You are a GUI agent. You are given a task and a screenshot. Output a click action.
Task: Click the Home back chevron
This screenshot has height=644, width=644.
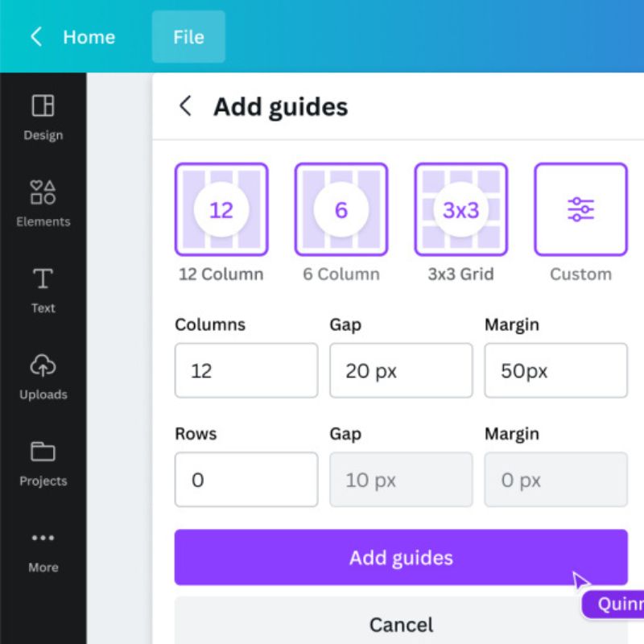[x=35, y=37]
